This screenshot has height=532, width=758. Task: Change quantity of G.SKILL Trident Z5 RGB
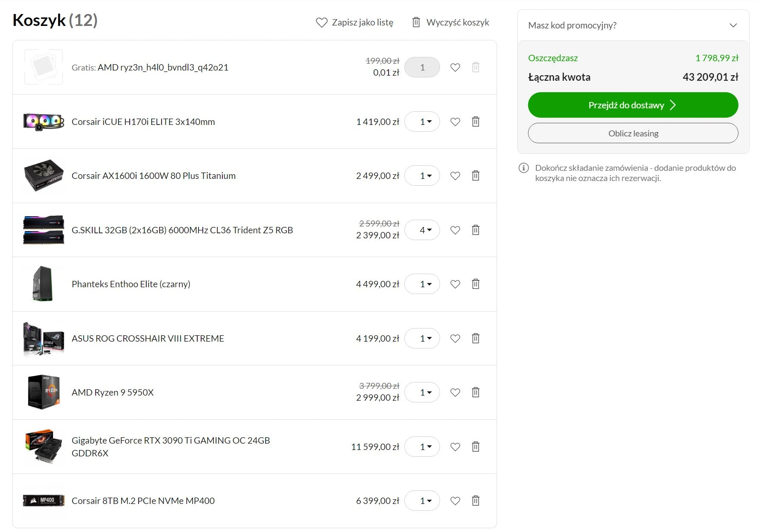(x=422, y=230)
